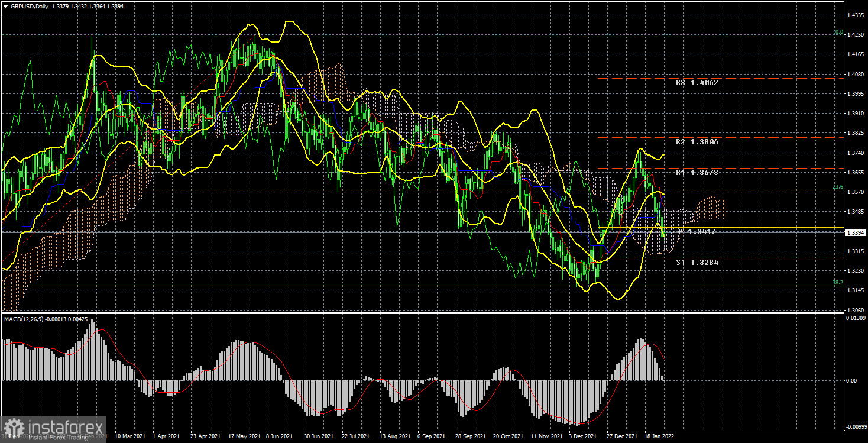Screen dimensions: 868x443
Task: Click the 0.00 MACD scale value
Action: tap(851, 381)
